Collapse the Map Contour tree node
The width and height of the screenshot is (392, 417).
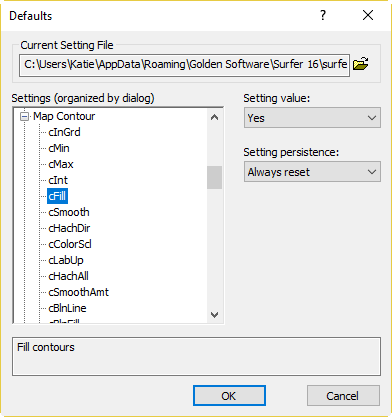(24, 117)
